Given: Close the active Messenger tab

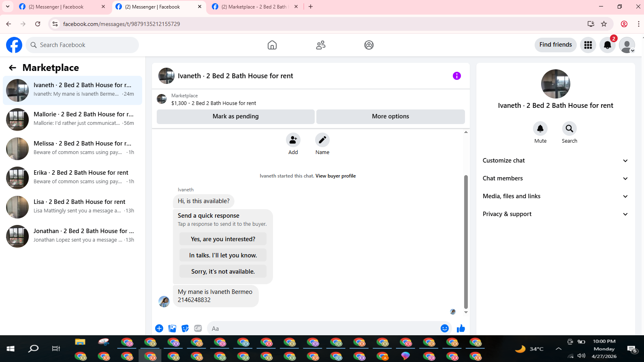Looking at the screenshot, I should (200, 6).
